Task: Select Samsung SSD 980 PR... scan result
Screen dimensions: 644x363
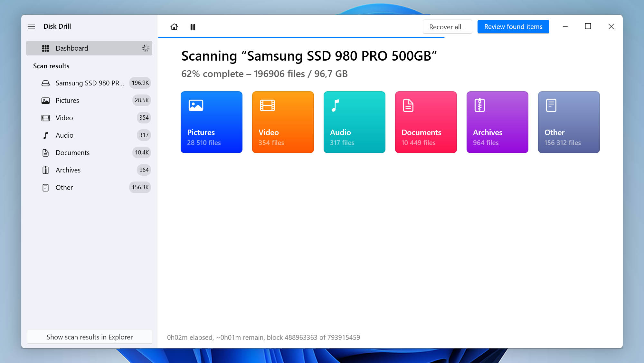Action: click(89, 83)
